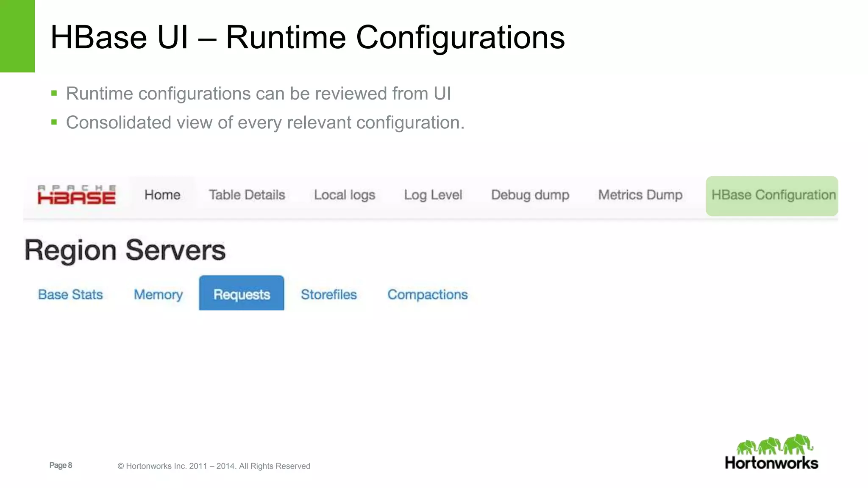Switch to Base Stats tab
This screenshot has width=868, height=488.
pos(70,294)
